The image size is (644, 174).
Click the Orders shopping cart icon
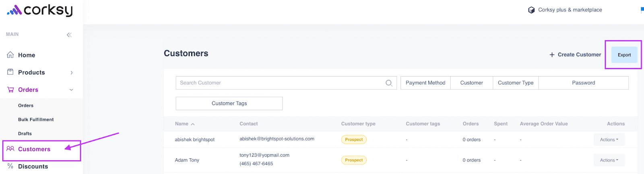10,89
